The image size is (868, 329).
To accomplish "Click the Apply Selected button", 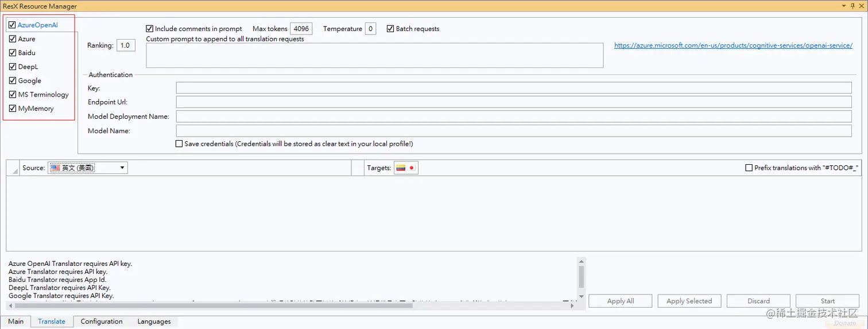I will (x=689, y=301).
